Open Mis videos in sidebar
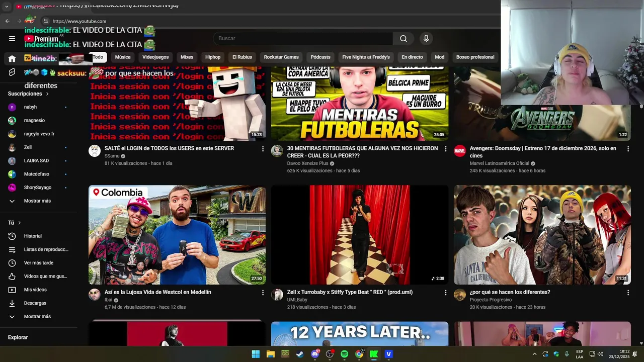 tap(38, 290)
